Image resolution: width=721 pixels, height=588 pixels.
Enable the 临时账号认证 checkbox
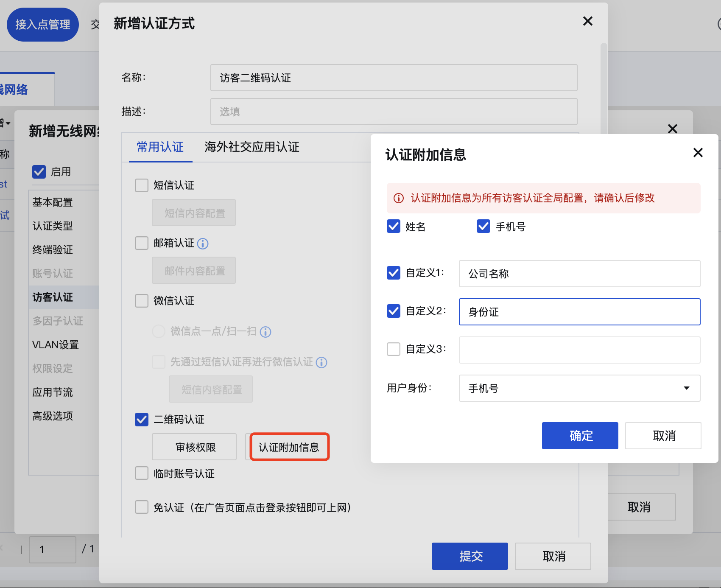[x=142, y=473]
